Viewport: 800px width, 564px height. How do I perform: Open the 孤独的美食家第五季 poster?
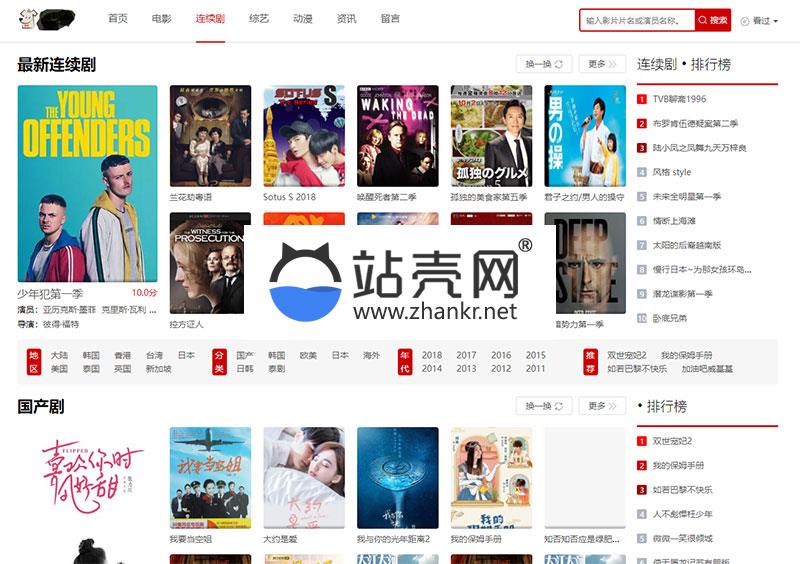click(x=491, y=136)
